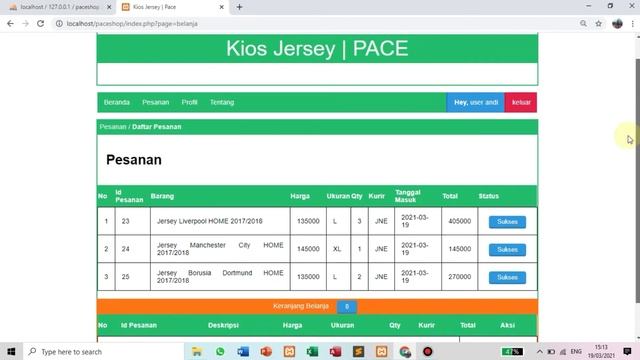The width and height of the screenshot is (640, 360).
Task: Bookmark this page with the star icon
Action: 598,24
